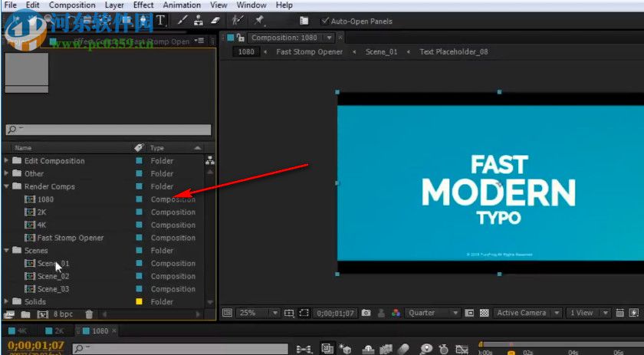The image size is (644, 355).
Task: Delete selected item with trash icon
Action: click(x=89, y=314)
